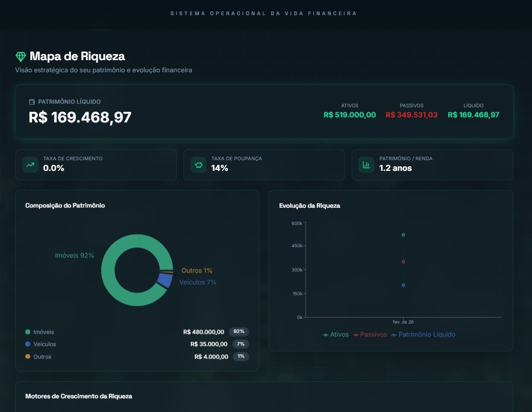Click the Passivos value R$ 349.531,03

pos(412,115)
